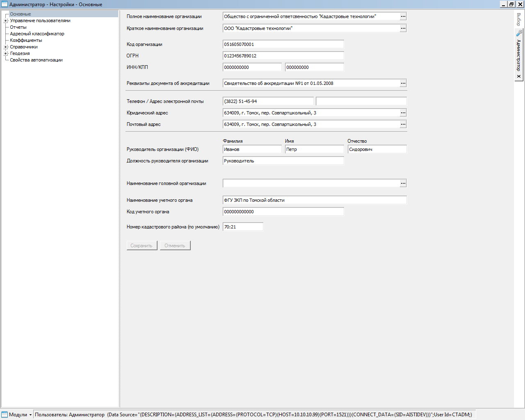Expand the Справочники tree node
Screen dimensions: 525x420
point(6,47)
